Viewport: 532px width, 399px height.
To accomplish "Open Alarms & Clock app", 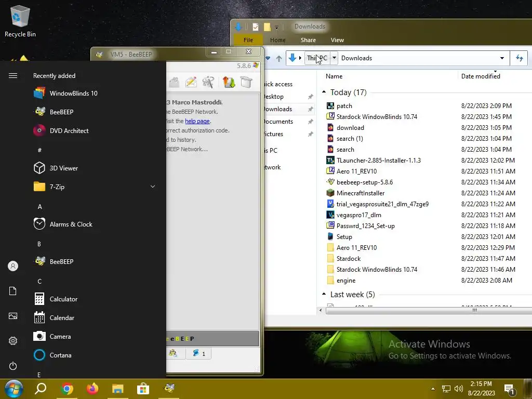I will coord(63,224).
